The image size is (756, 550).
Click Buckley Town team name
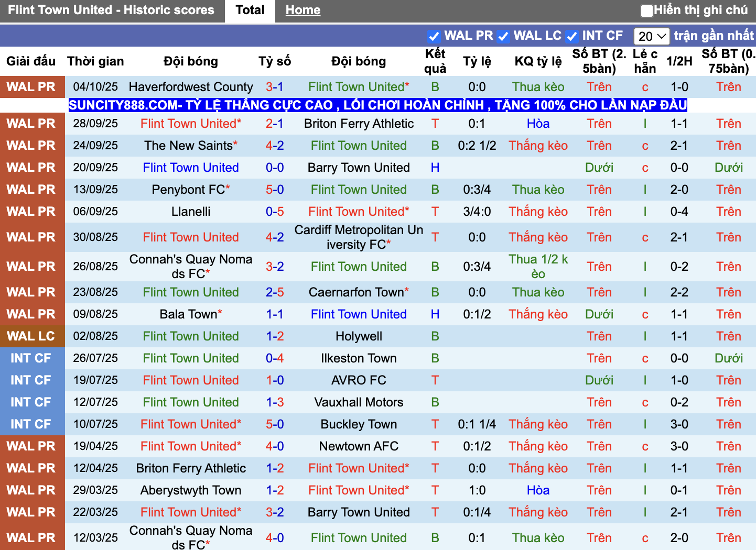359,424
